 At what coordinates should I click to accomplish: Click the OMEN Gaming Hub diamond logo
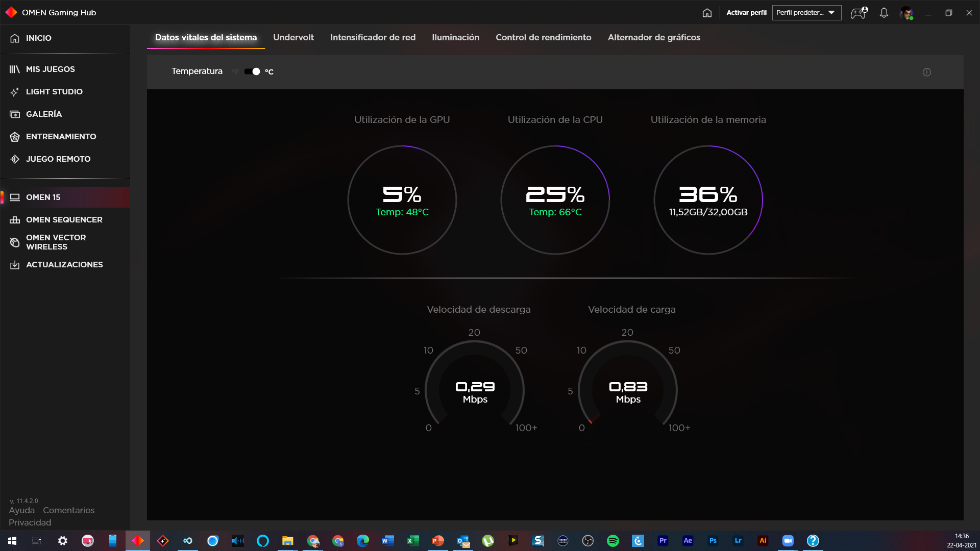(11, 12)
